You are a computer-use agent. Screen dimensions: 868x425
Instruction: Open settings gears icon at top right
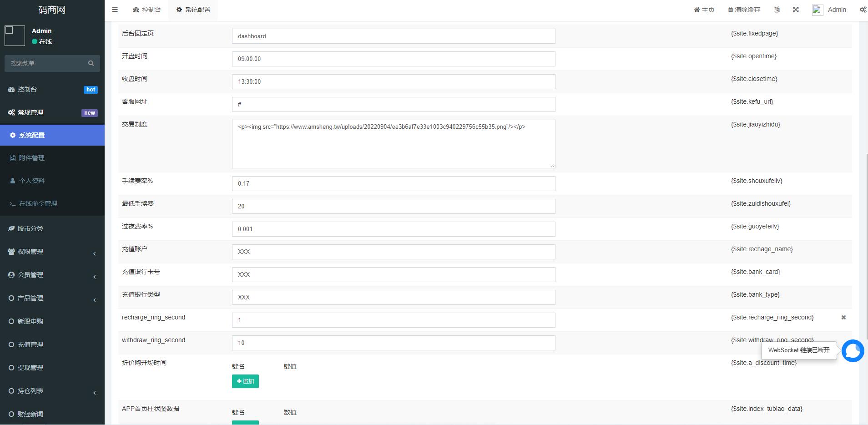coord(863,10)
